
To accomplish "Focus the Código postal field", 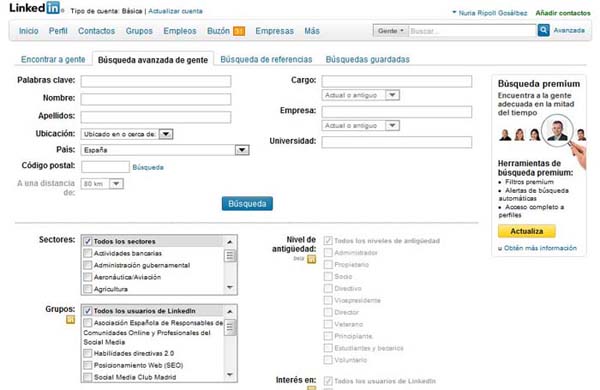I will coord(105,167).
